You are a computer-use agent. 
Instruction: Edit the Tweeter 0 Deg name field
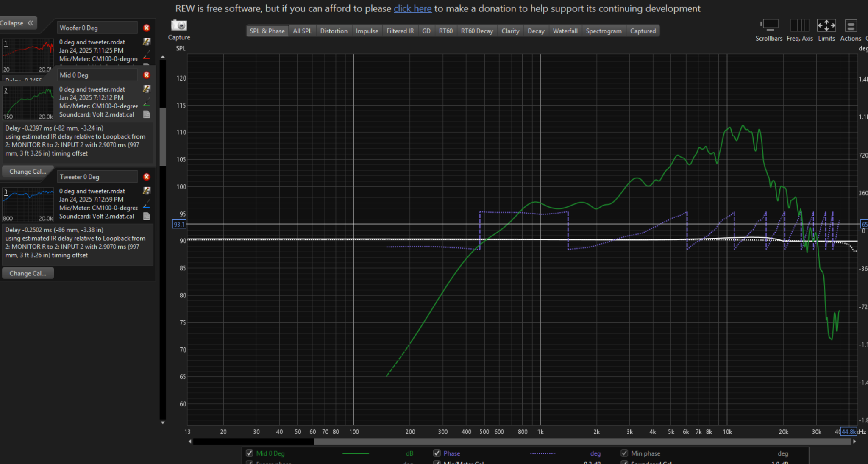tap(97, 177)
